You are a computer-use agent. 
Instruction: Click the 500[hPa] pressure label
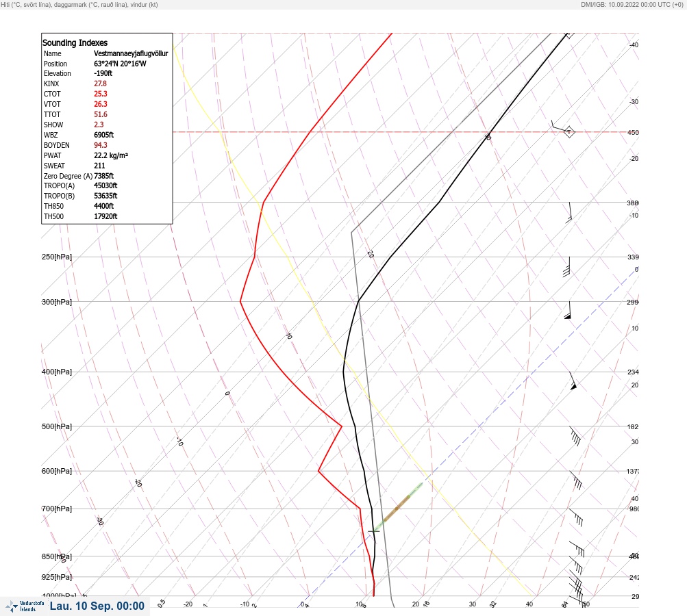pyautogui.click(x=57, y=426)
